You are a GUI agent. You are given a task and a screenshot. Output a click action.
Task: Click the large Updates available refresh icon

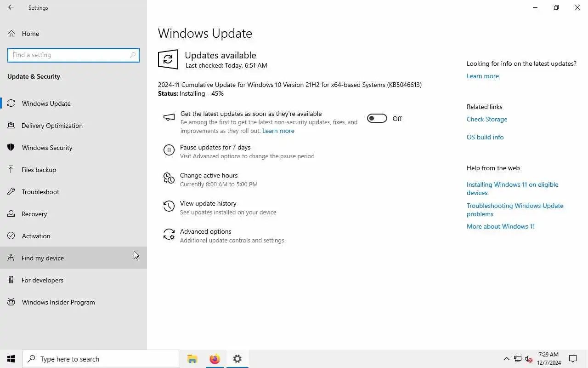click(x=168, y=59)
